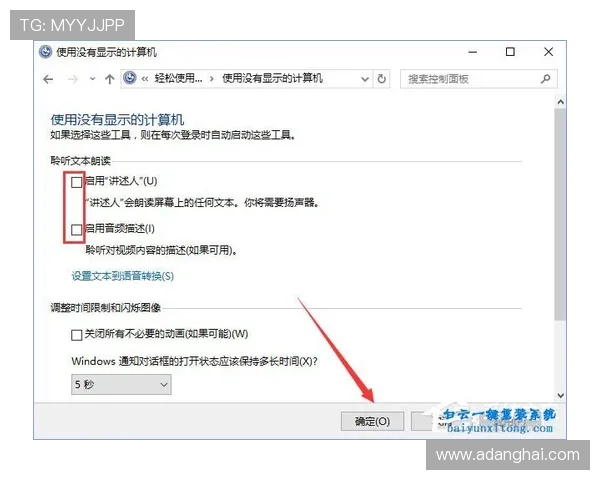Click the scrollbar up arrow
This screenshot has height=480, width=600.
561,102
